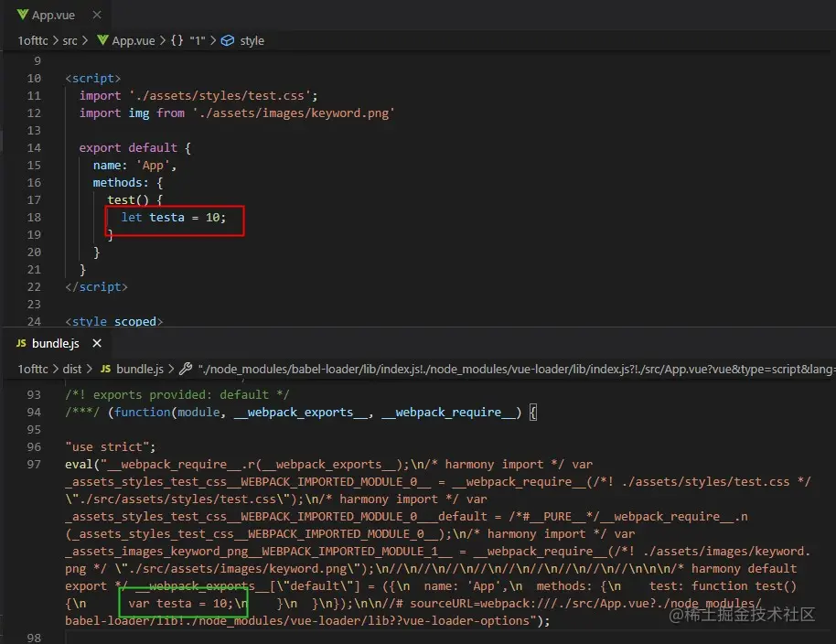Image resolution: width=836 pixels, height=644 pixels.
Task: Close the App.vue tab
Action: click(97, 15)
